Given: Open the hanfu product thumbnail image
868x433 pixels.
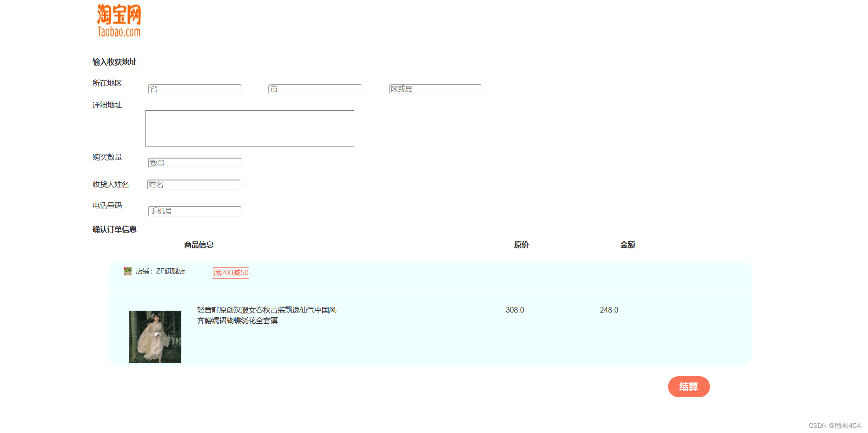Looking at the screenshot, I should tap(155, 337).
